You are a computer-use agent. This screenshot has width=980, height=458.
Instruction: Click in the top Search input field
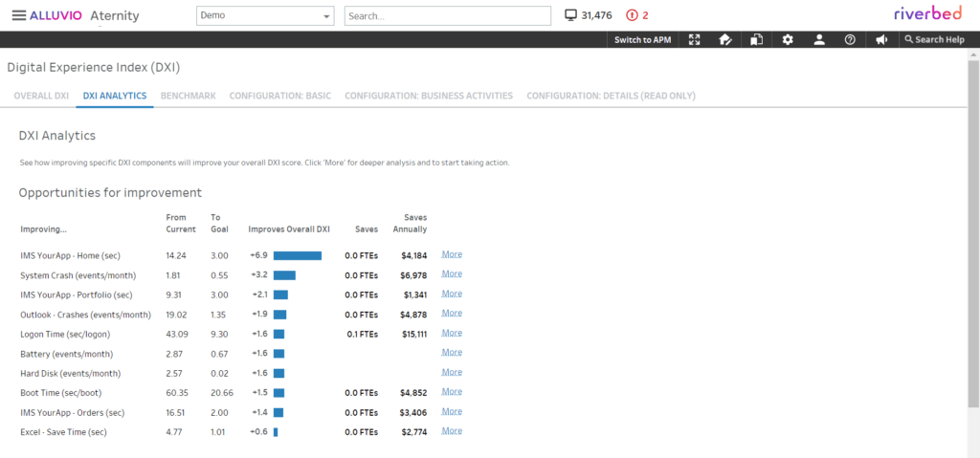coord(448,16)
